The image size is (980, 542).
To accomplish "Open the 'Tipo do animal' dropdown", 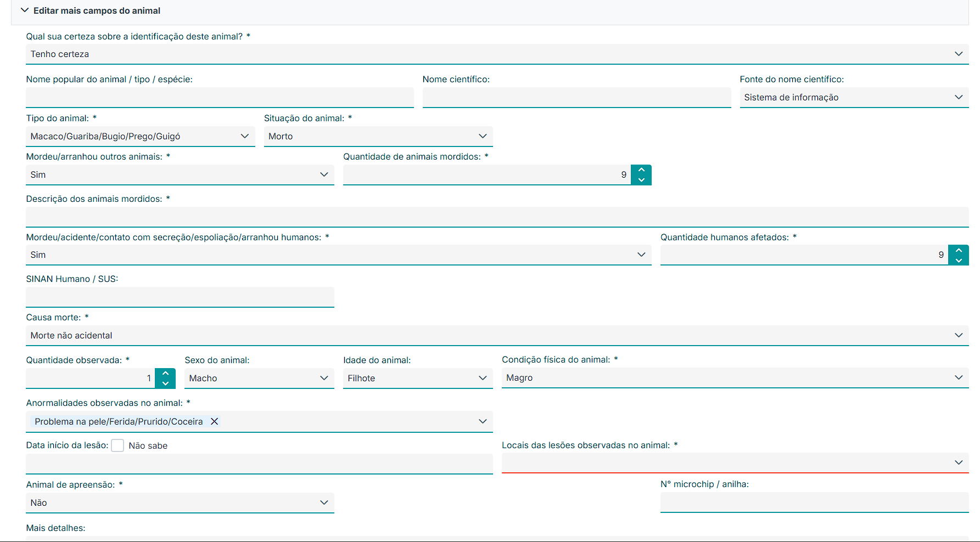I will click(x=140, y=136).
